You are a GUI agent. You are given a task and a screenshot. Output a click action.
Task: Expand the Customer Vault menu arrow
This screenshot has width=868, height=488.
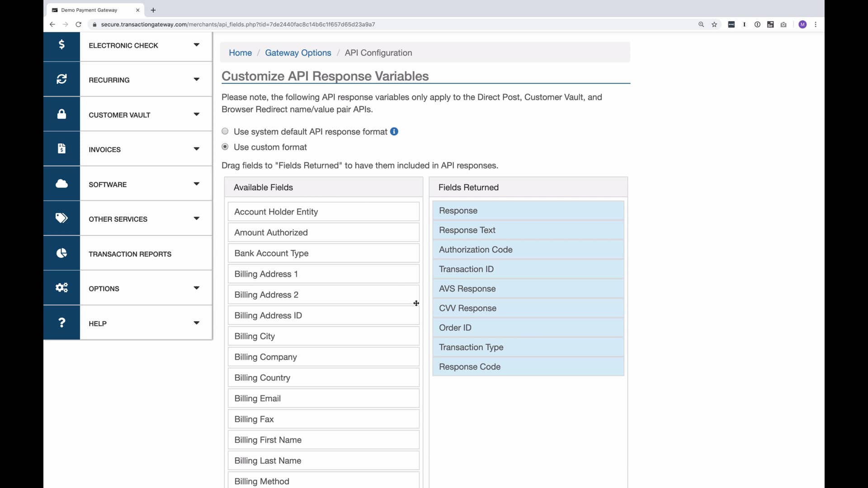pyautogui.click(x=196, y=114)
